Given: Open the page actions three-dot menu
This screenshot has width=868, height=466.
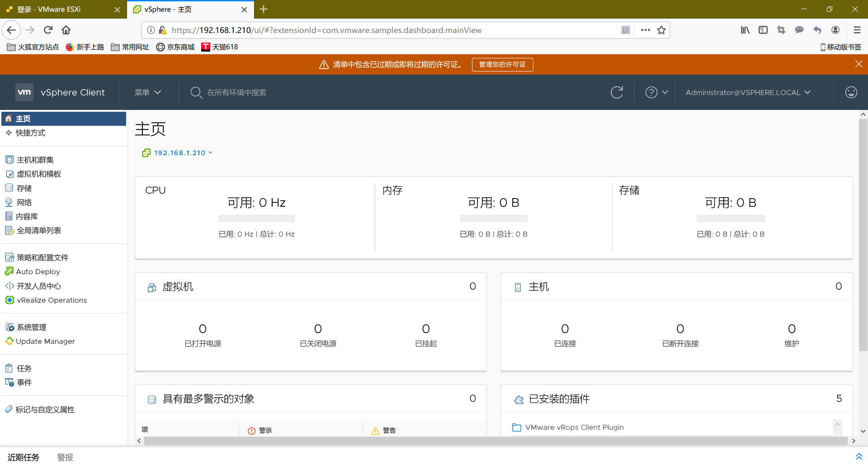Looking at the screenshot, I should pos(646,30).
